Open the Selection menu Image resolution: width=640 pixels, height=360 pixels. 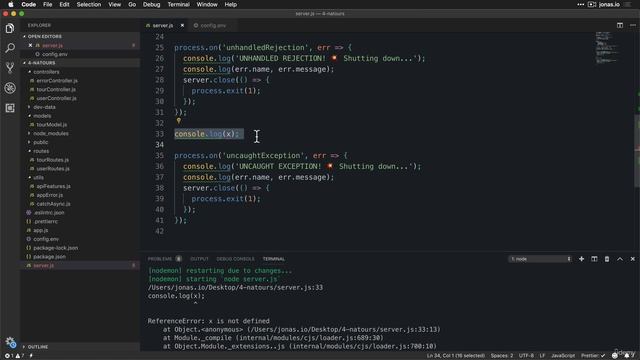point(89,4)
